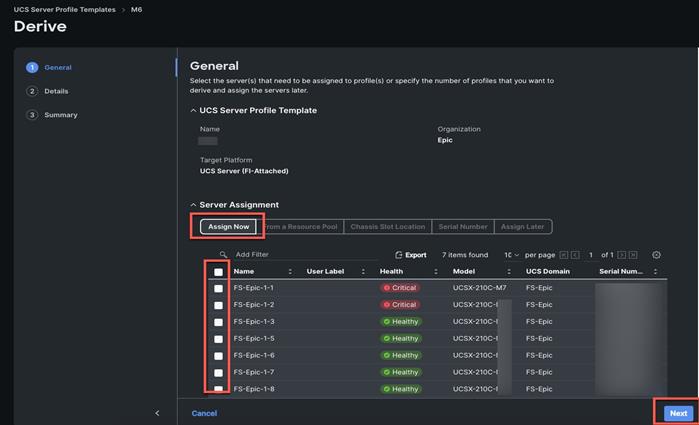Screen dimensions: 699x425
Task: Click the server name FS-Epic-1-1
Action: point(254,288)
